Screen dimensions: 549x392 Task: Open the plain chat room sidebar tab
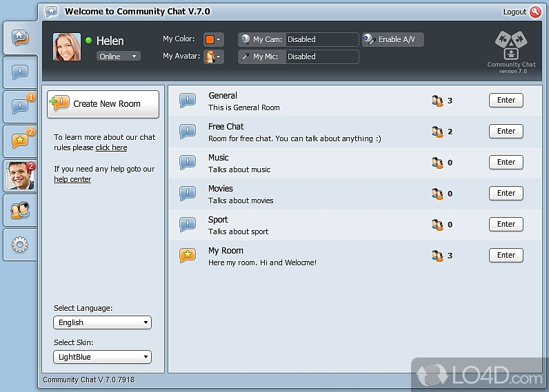20,72
